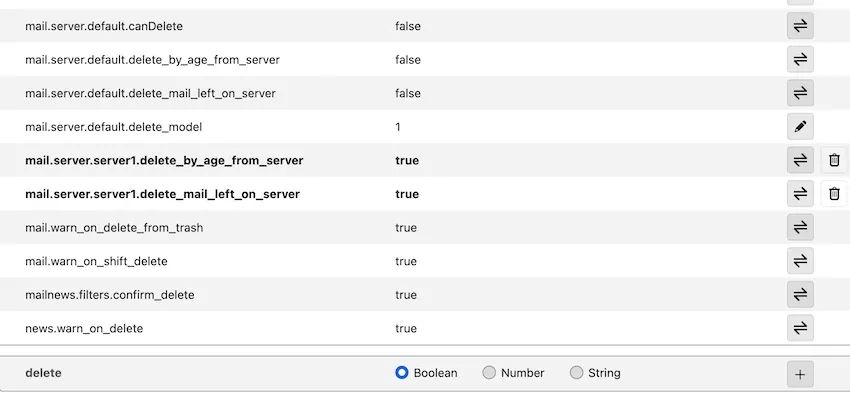850x398 pixels.
Task: Add new 'delete' preference with plus button
Action: pos(800,374)
